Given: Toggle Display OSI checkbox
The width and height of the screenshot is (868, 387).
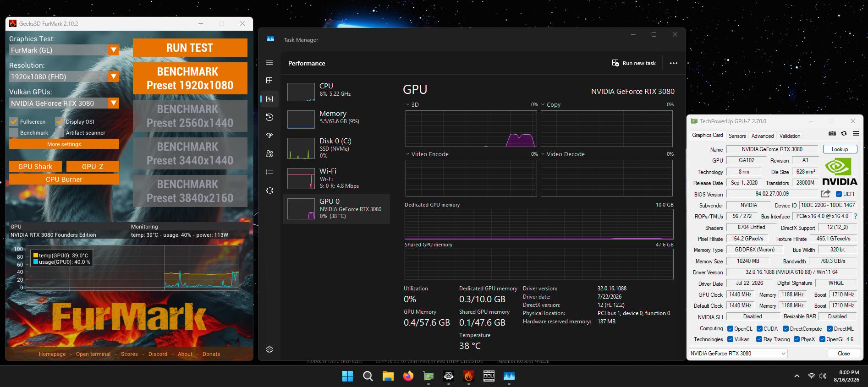Looking at the screenshot, I should click(x=59, y=121).
